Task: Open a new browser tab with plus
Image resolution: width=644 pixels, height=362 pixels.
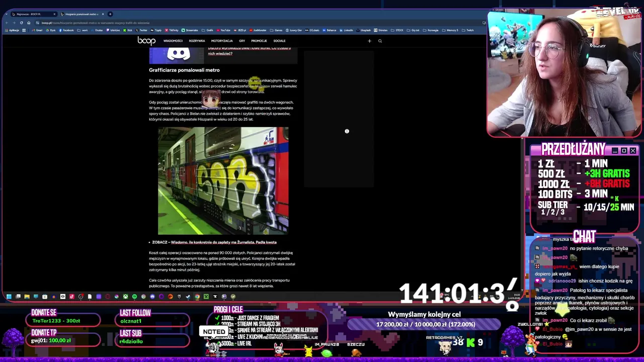Action: tap(110, 14)
